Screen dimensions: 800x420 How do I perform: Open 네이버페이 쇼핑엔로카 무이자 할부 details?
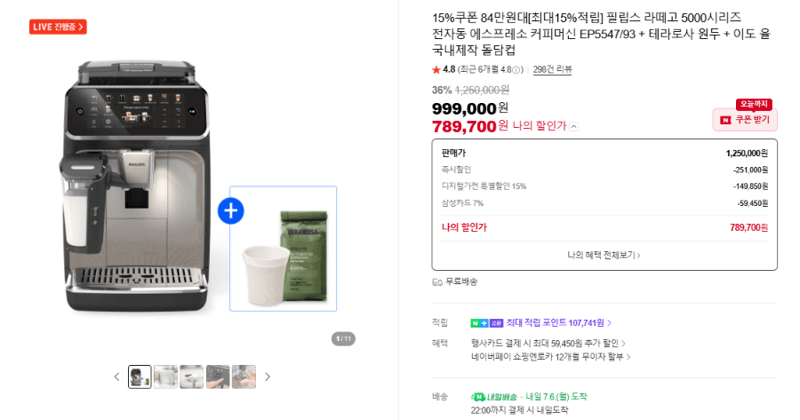tap(551, 357)
